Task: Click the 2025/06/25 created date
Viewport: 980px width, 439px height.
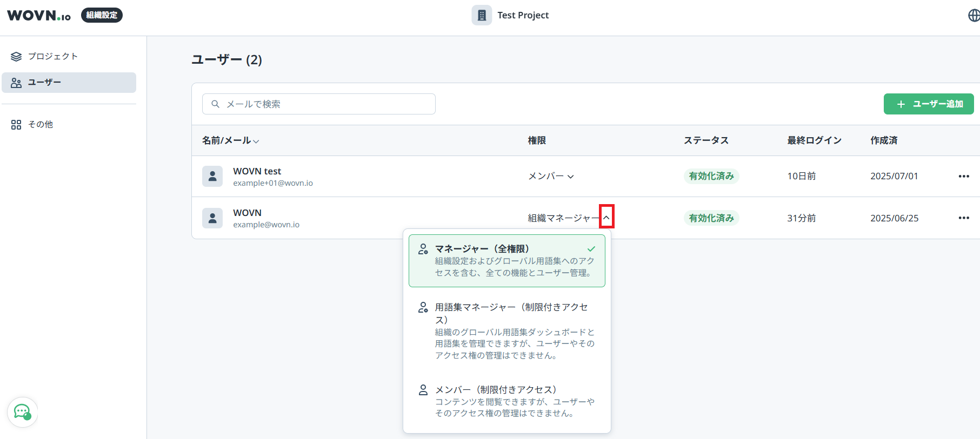Action: 894,218
